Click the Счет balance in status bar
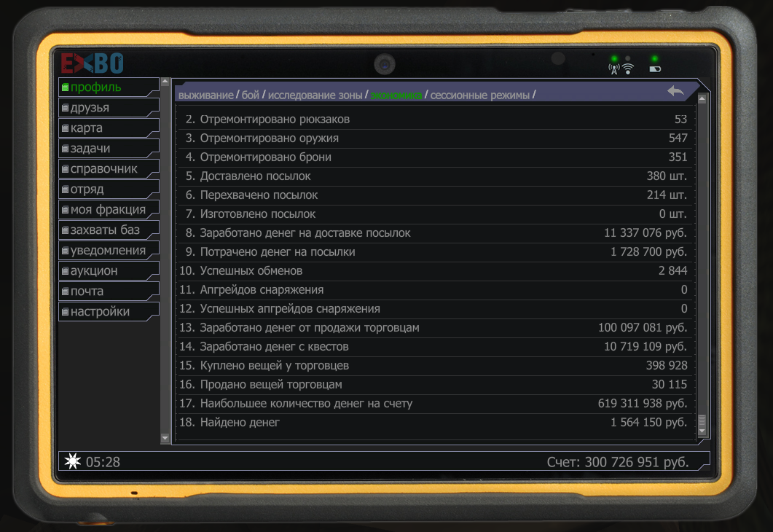This screenshot has height=532, width=773. click(x=617, y=462)
